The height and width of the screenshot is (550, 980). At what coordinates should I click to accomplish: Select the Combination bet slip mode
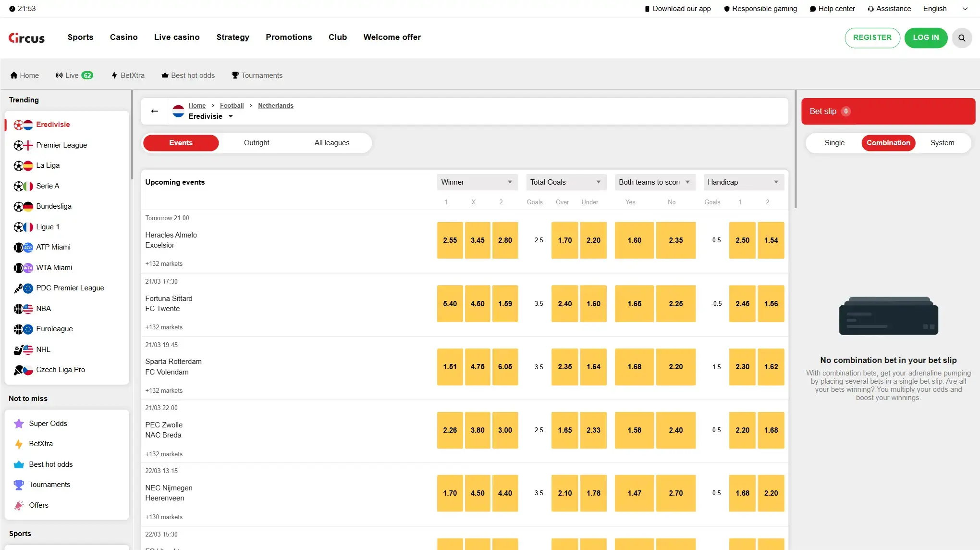tap(888, 143)
